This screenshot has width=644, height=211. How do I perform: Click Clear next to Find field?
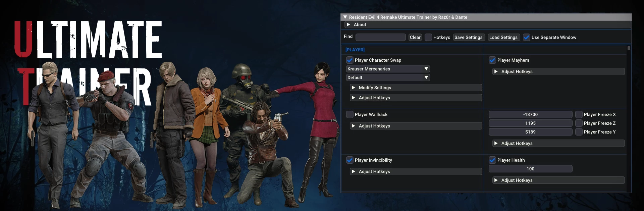[x=415, y=37]
